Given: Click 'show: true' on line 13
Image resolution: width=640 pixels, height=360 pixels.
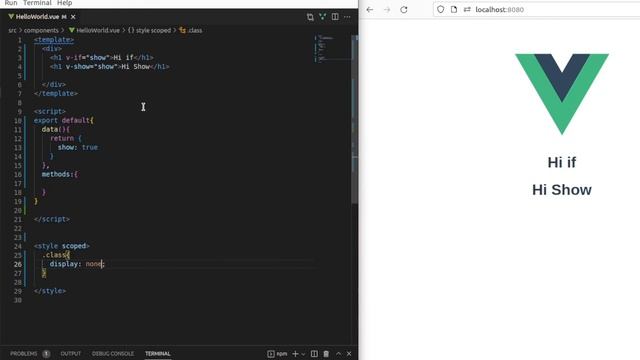Looking at the screenshot, I should (78, 147).
